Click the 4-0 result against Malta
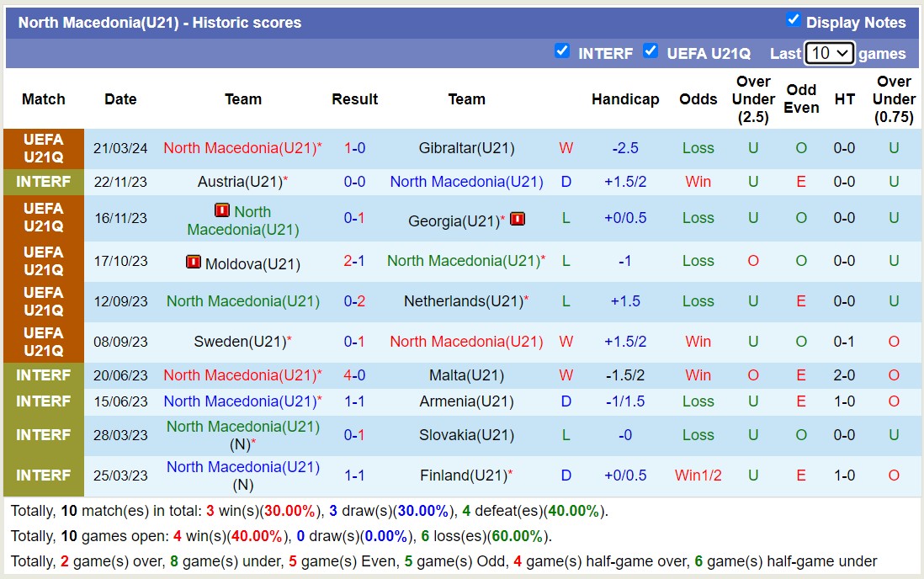 click(354, 375)
